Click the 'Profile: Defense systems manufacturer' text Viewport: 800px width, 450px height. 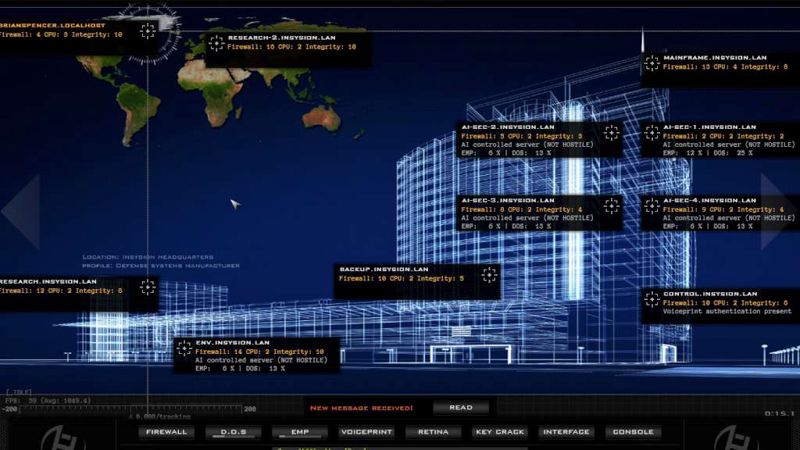click(161, 266)
